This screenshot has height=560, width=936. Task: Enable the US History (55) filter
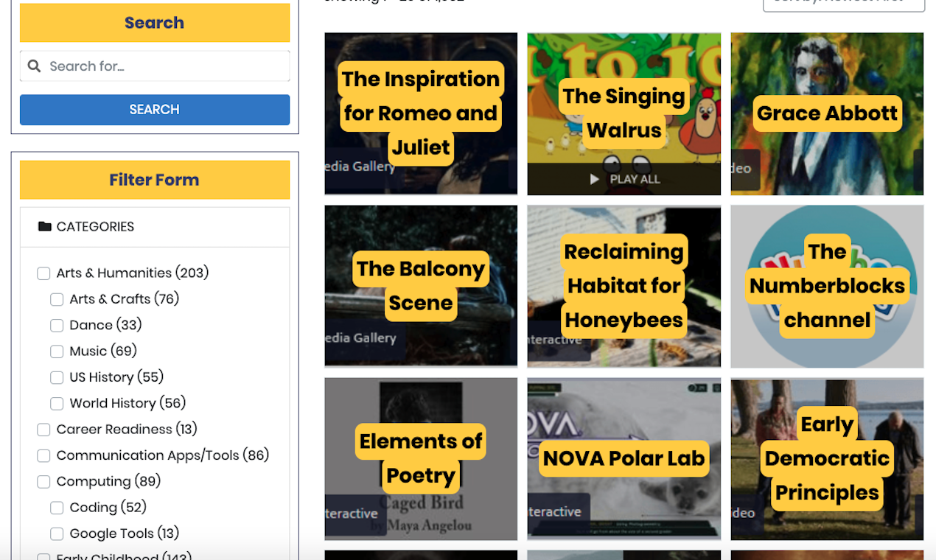(57, 377)
